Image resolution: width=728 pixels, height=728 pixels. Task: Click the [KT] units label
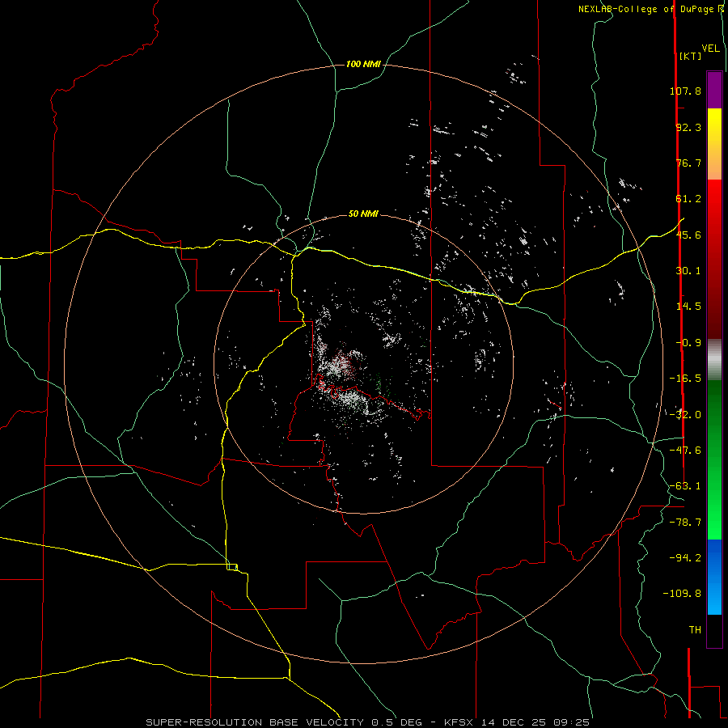(690, 56)
